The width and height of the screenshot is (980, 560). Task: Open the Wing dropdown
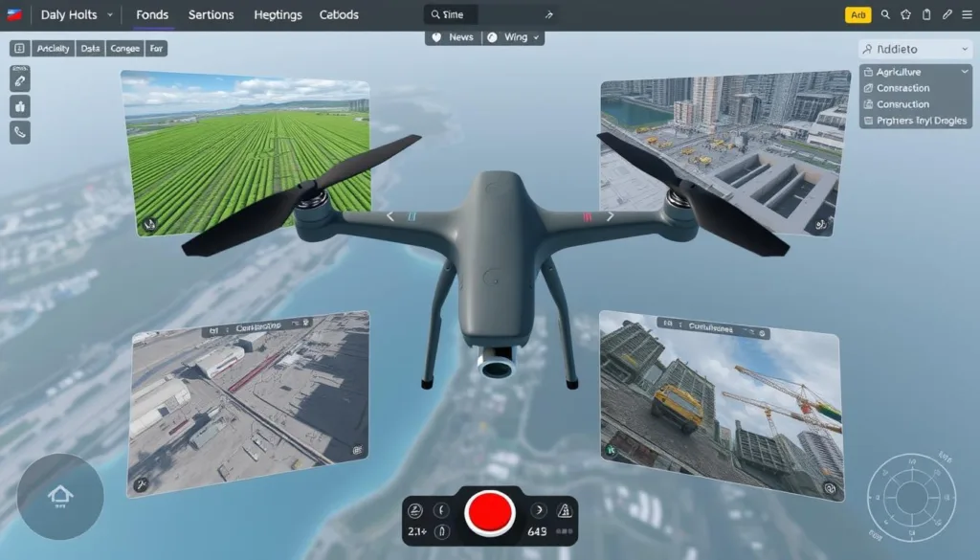[513, 37]
